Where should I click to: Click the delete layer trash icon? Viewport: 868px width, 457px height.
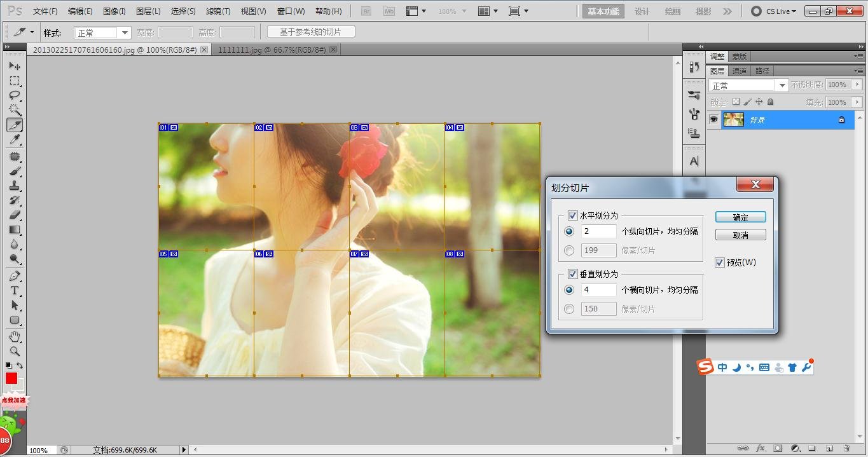pyautogui.click(x=846, y=448)
